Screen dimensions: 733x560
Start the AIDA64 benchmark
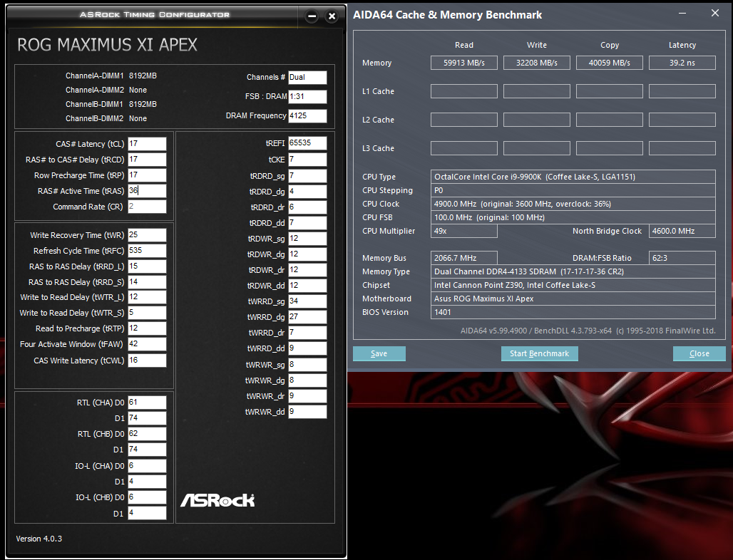click(x=540, y=353)
